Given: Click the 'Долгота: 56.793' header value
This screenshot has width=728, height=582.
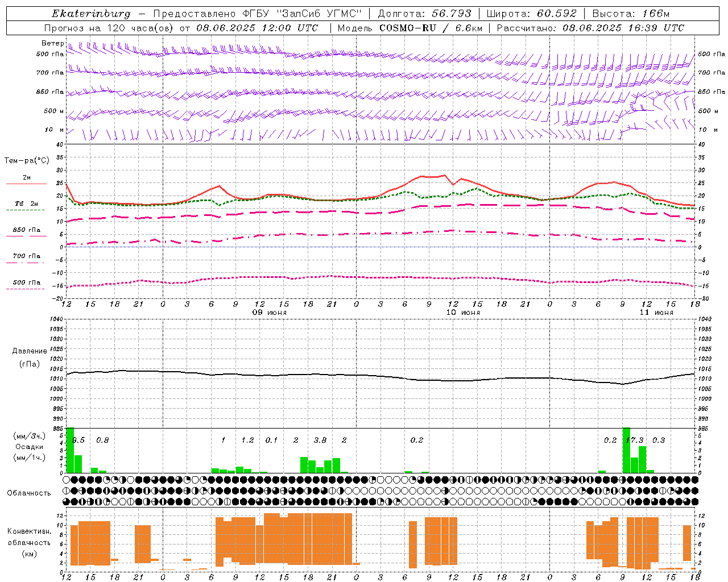Looking at the screenshot, I should (x=425, y=14).
